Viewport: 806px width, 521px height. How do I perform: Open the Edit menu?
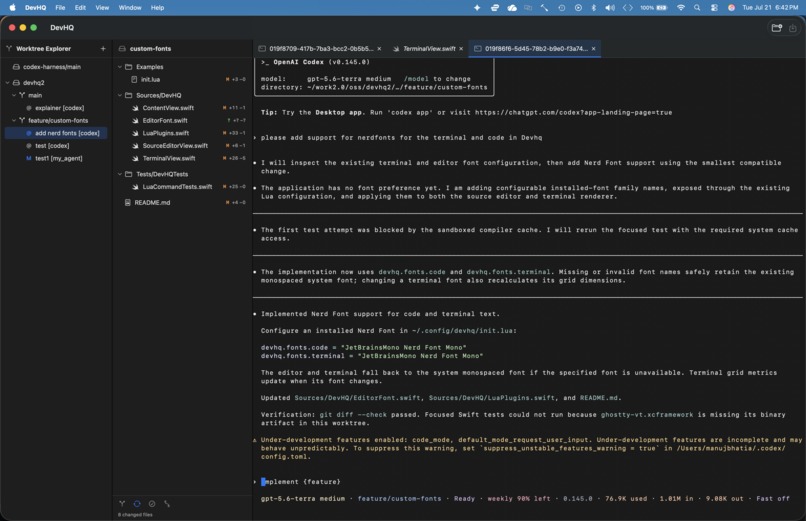click(x=80, y=8)
